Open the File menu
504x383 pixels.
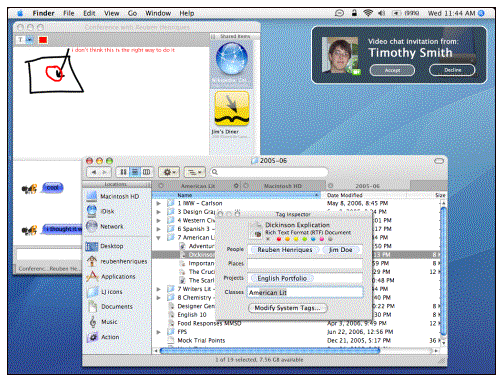pyautogui.click(x=69, y=13)
